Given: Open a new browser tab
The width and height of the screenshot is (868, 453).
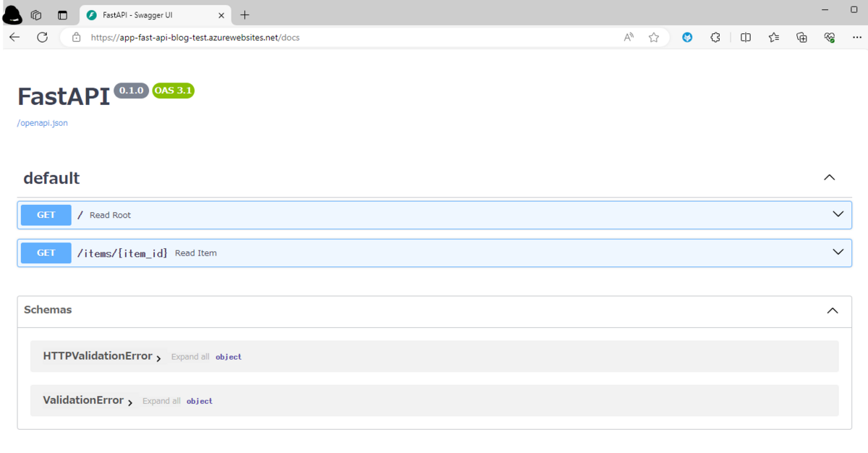Looking at the screenshot, I should tap(244, 15).
